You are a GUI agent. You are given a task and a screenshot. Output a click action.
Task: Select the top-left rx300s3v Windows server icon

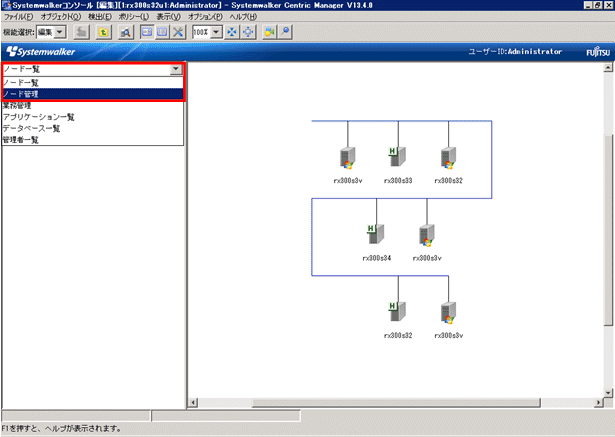point(348,158)
